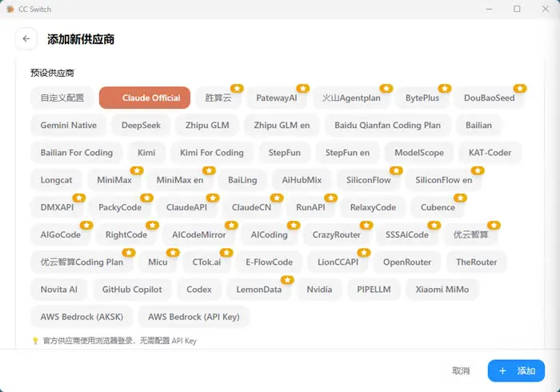
Task: Select the BaiLing preset
Action: (242, 180)
